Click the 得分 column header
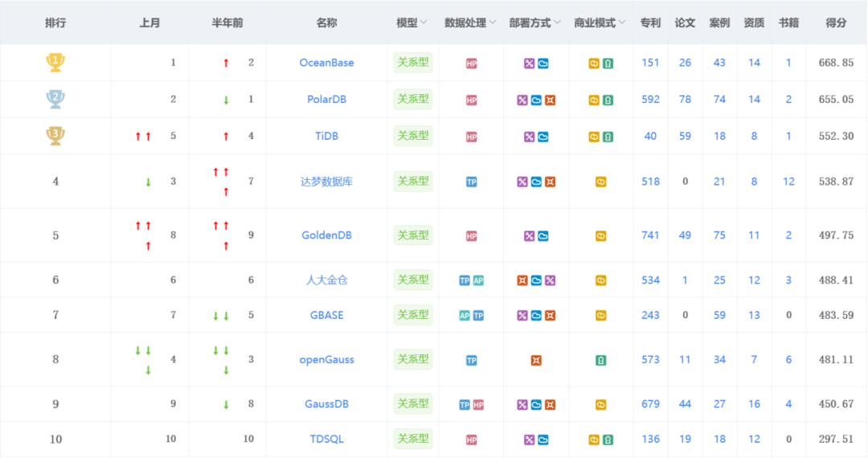868x458 pixels. pos(836,22)
